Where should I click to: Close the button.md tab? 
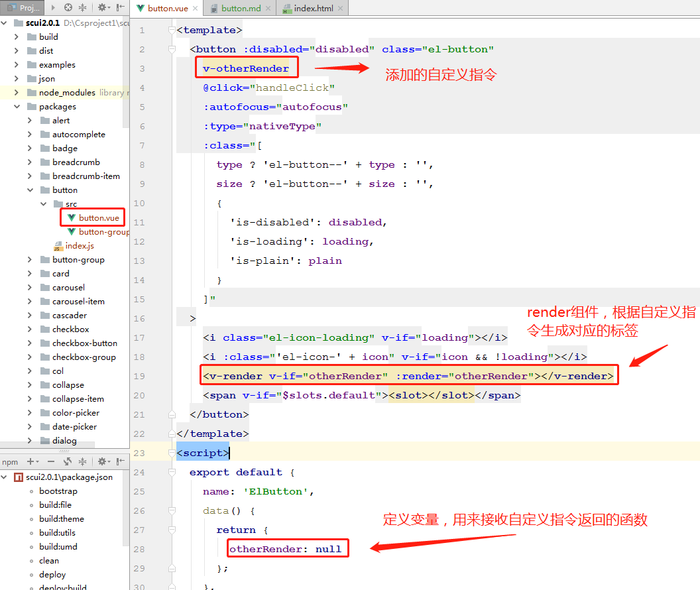pos(268,8)
